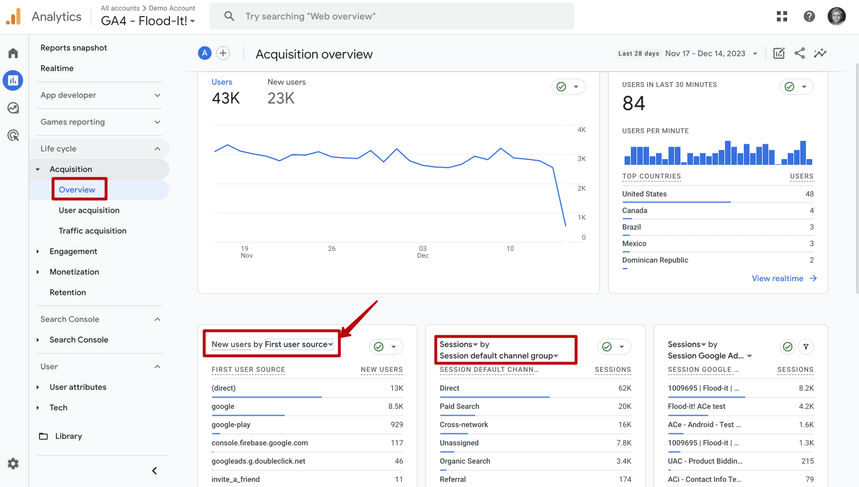
Task: Add a comparison with plus icon
Action: [x=223, y=53]
